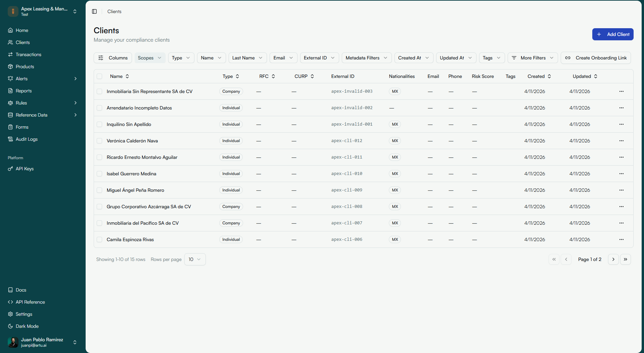Expand the Rules submenu chevron
Viewport: 644px width, 353px height.
[x=76, y=103]
